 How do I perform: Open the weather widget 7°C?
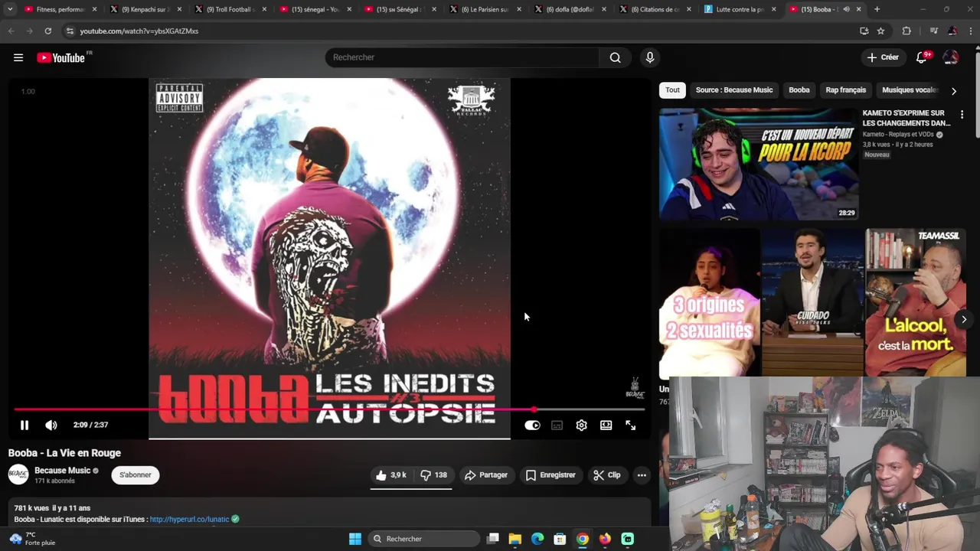[32, 539]
